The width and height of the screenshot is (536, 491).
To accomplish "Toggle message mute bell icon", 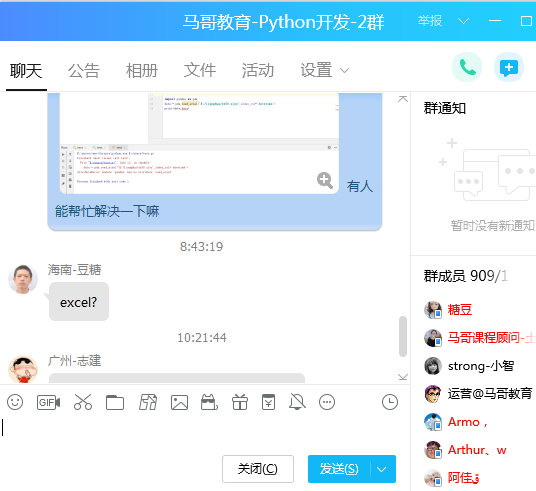I will pyautogui.click(x=297, y=402).
